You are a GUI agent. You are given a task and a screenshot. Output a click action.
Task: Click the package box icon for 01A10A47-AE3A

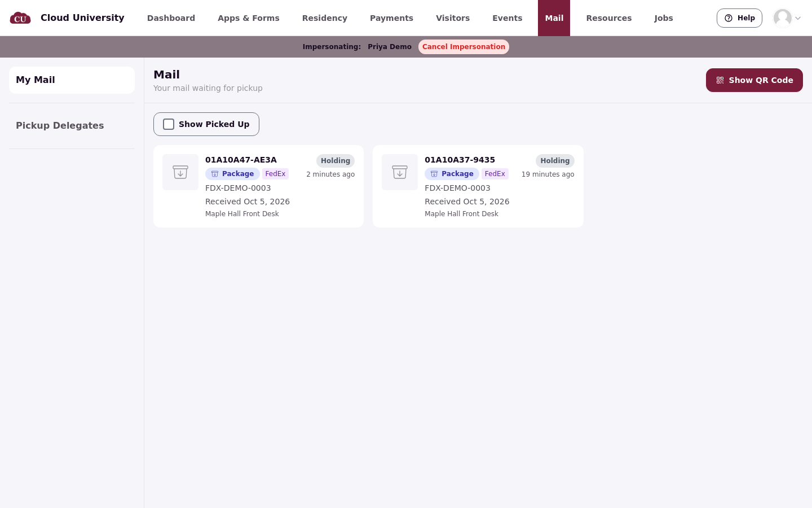point(180,172)
